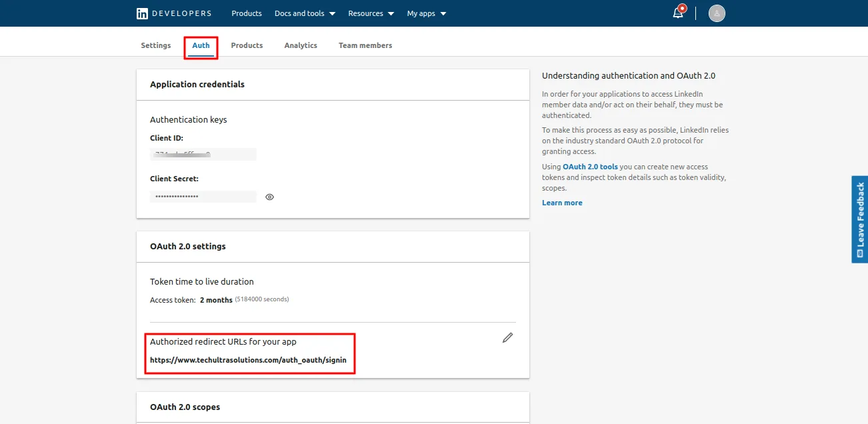868x424 pixels.
Task: Click 'Authorized redirect URLs for your app' label
Action: tap(223, 341)
